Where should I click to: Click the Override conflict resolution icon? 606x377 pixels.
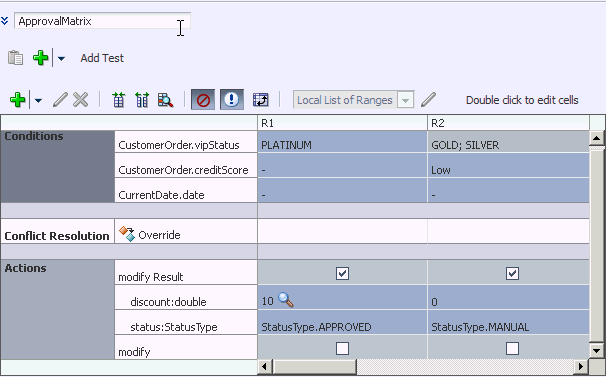(x=127, y=234)
